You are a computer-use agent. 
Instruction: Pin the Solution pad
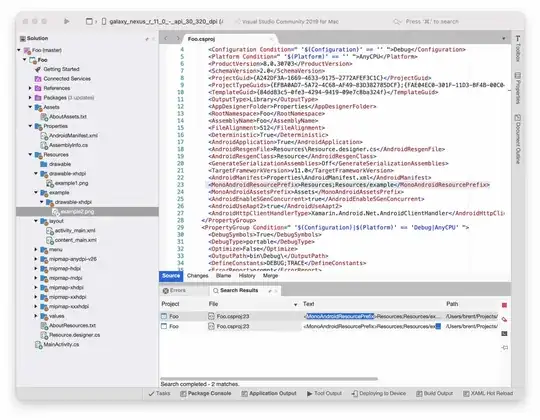tap(147, 39)
